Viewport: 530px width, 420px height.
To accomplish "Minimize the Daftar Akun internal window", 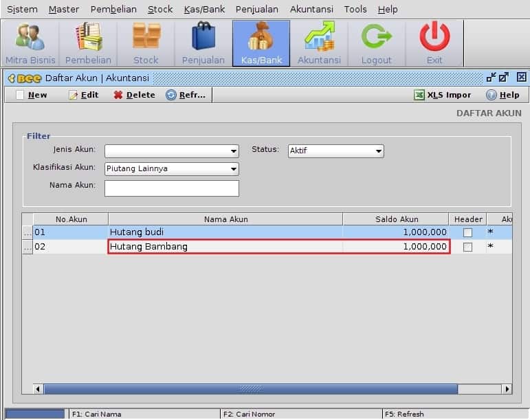I will click(491, 78).
